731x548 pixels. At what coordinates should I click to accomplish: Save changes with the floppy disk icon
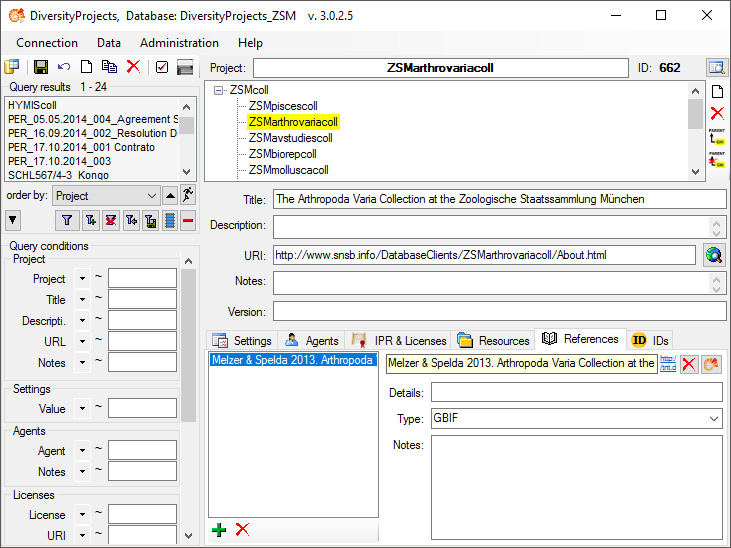pyautogui.click(x=41, y=67)
